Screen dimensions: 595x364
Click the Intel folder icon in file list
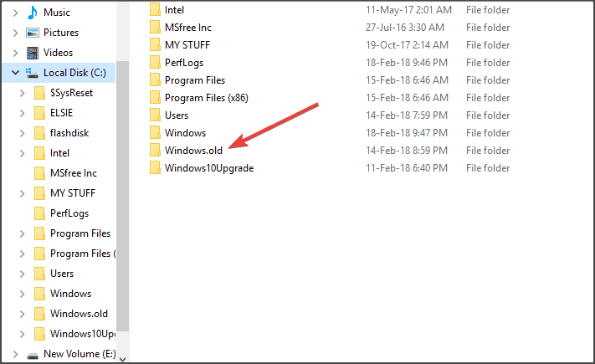click(x=155, y=9)
